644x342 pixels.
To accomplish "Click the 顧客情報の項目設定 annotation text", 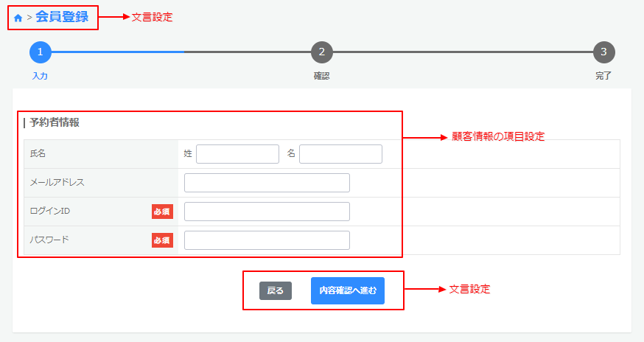I will [498, 137].
